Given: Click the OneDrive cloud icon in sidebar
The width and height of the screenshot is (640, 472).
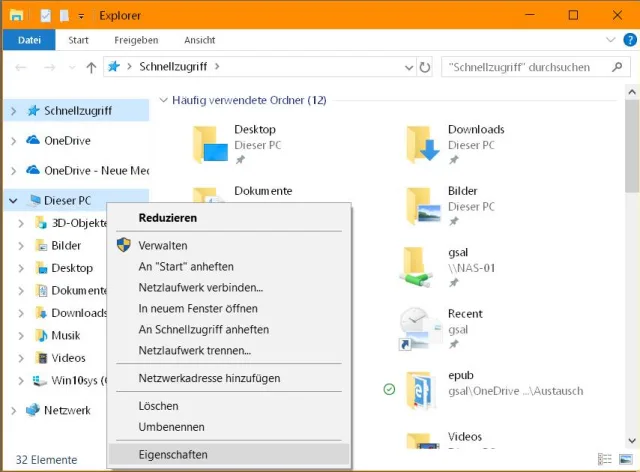Looking at the screenshot, I should [x=32, y=140].
